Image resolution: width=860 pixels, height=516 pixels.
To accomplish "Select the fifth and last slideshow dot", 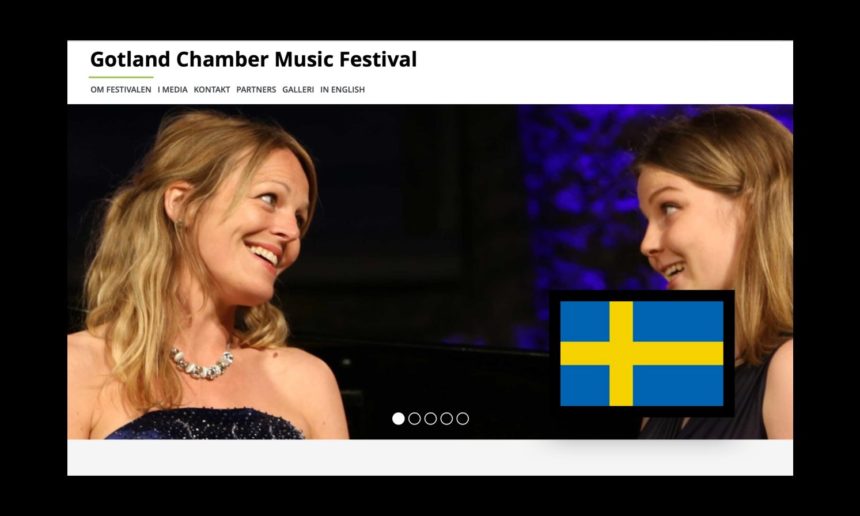I will (462, 418).
